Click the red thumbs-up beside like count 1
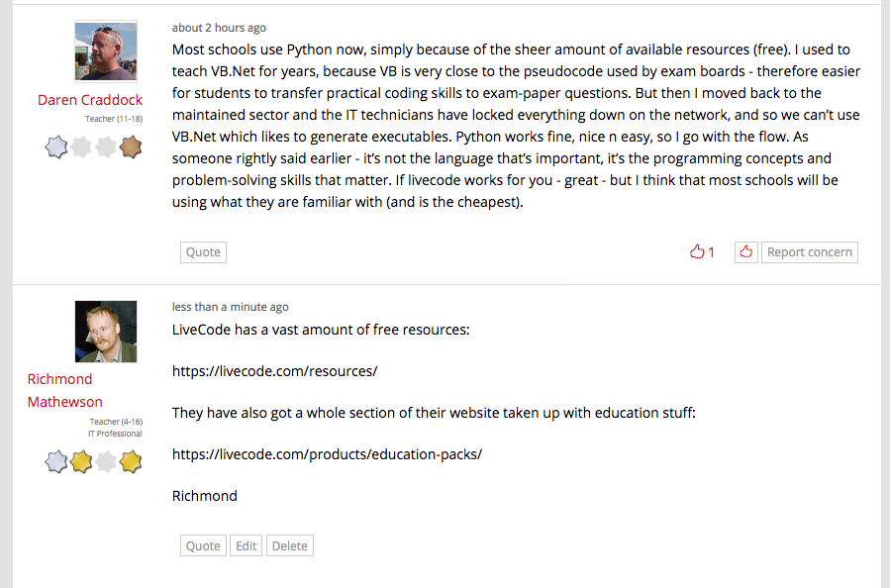890x588 pixels. pos(697,252)
